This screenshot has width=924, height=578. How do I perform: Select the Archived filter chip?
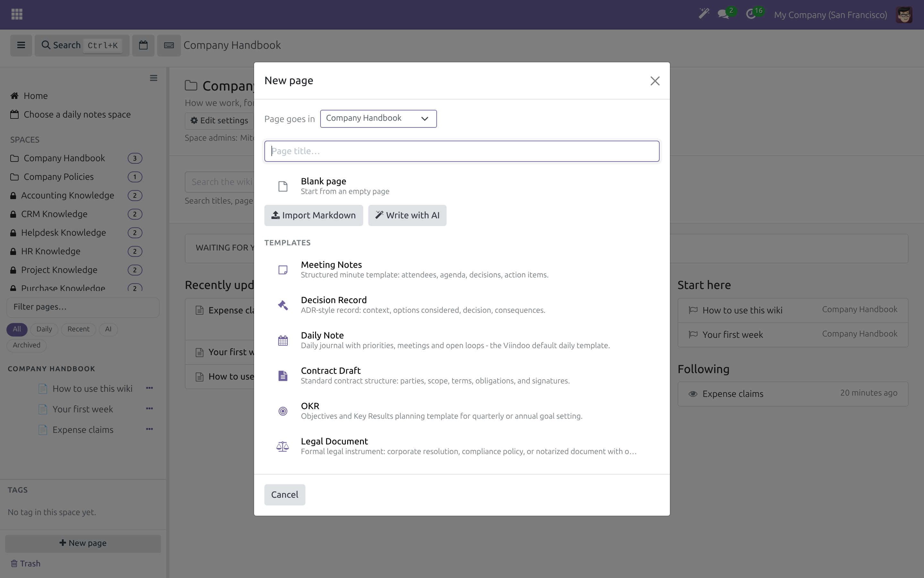(26, 345)
